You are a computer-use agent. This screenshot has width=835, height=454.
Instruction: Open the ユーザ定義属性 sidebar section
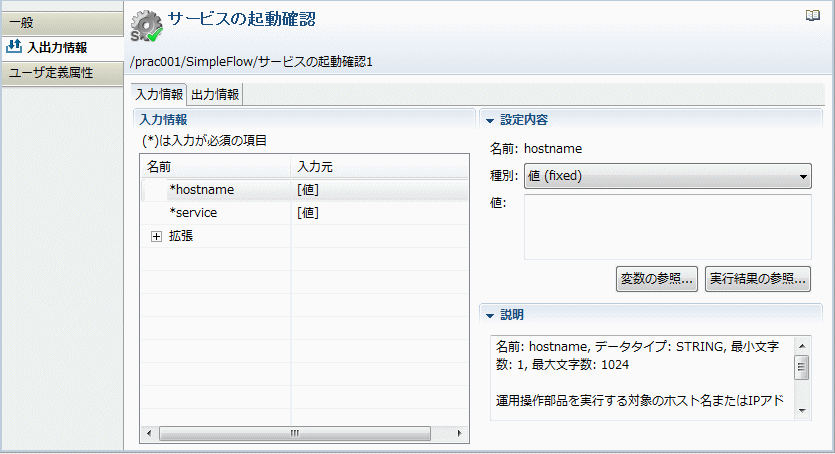pyautogui.click(x=62, y=72)
